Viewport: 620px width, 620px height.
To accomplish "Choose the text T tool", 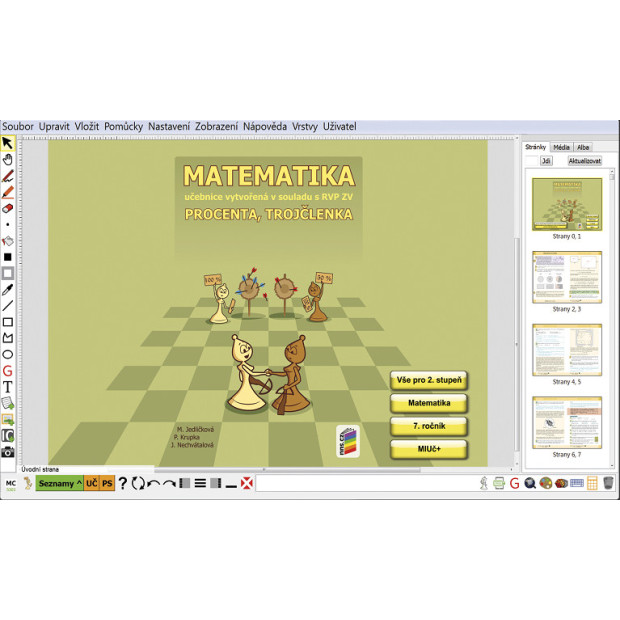I will point(8,386).
